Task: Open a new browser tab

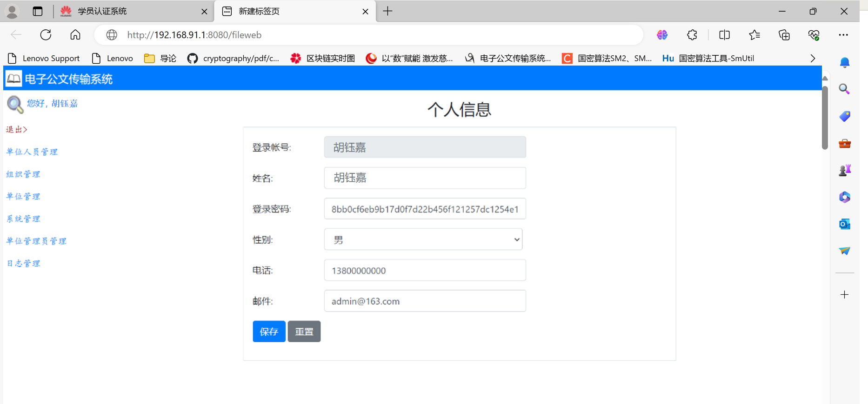Action: coord(388,11)
